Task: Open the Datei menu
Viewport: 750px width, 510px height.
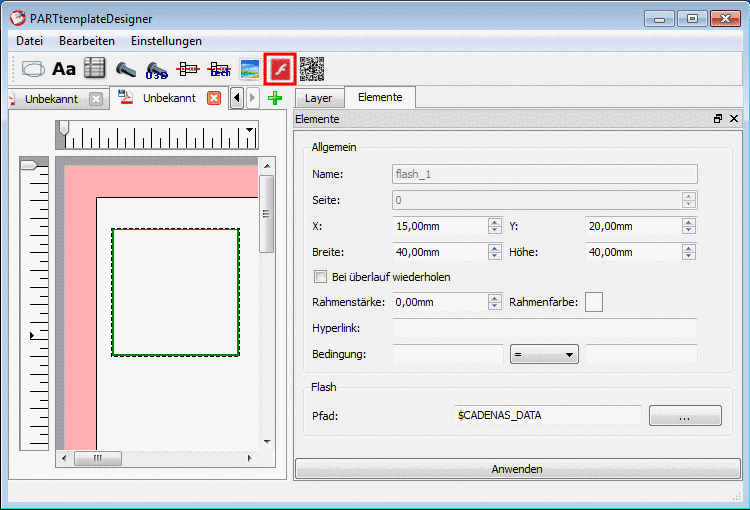Action: 30,41
